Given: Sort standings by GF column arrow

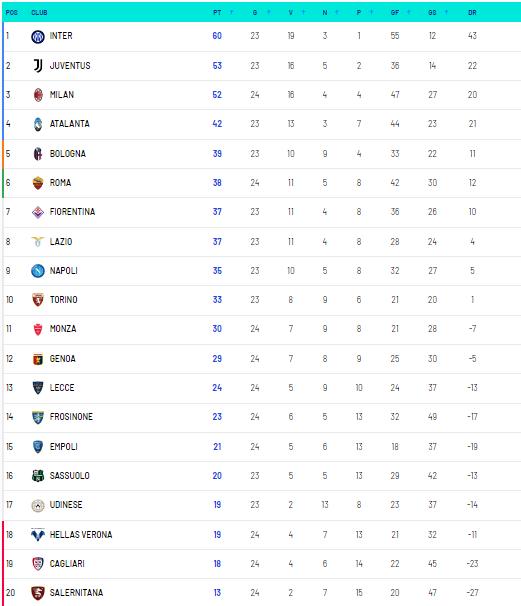Looking at the screenshot, I should [409, 12].
